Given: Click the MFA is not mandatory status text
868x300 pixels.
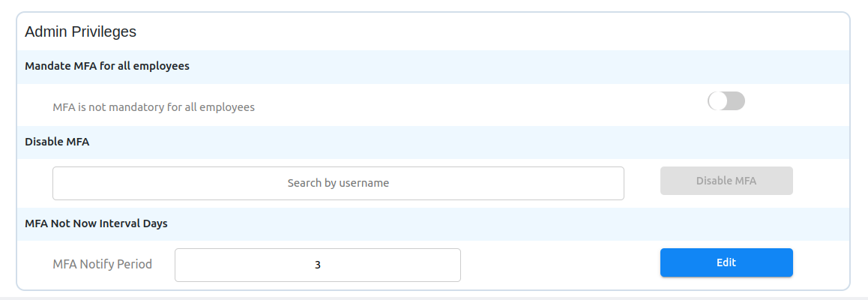Looking at the screenshot, I should click(x=154, y=107).
